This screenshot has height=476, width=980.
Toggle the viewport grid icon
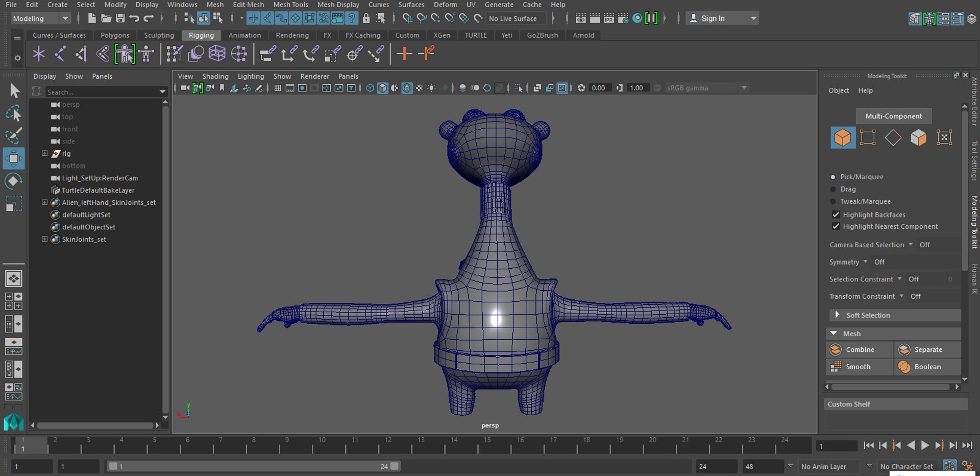point(278,88)
